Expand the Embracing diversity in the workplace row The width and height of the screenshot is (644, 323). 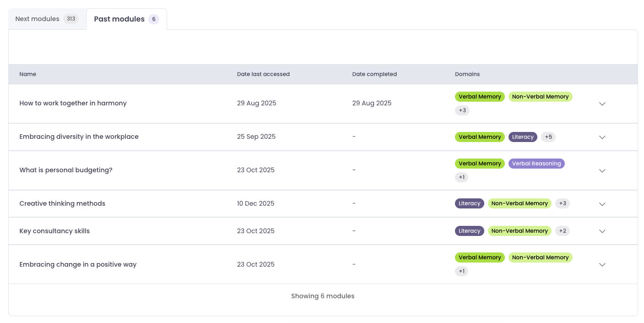pyautogui.click(x=602, y=137)
